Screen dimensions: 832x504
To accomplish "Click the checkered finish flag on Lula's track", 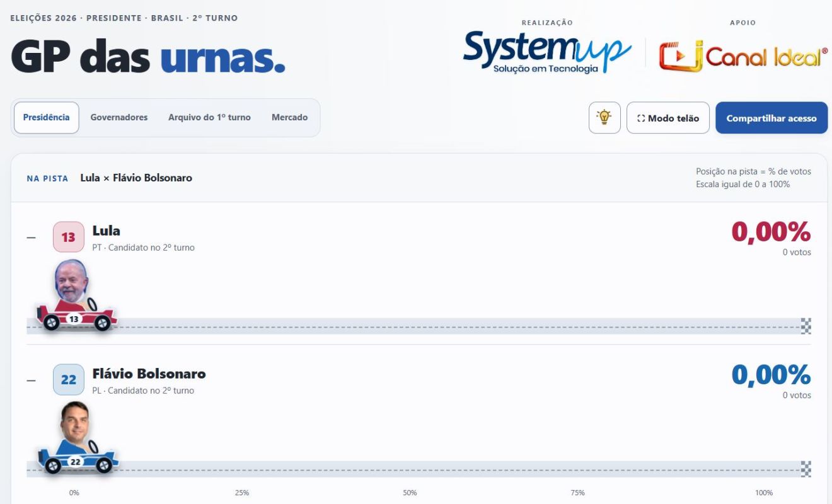I will (806, 326).
